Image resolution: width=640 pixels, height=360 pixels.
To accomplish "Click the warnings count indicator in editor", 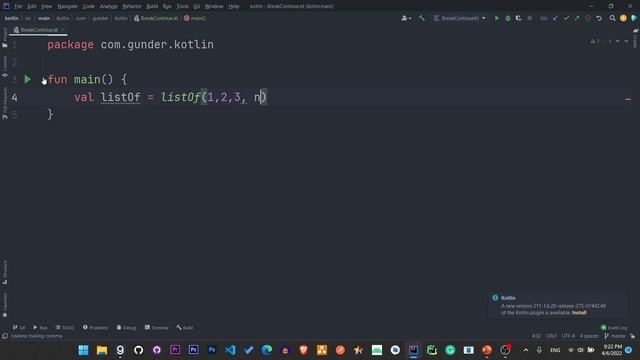I will [595, 41].
